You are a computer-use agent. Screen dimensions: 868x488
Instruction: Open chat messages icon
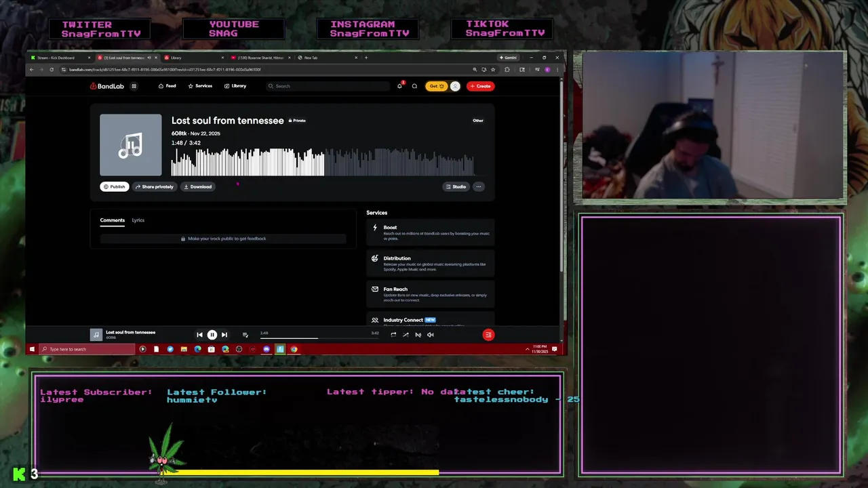pyautogui.click(x=414, y=86)
